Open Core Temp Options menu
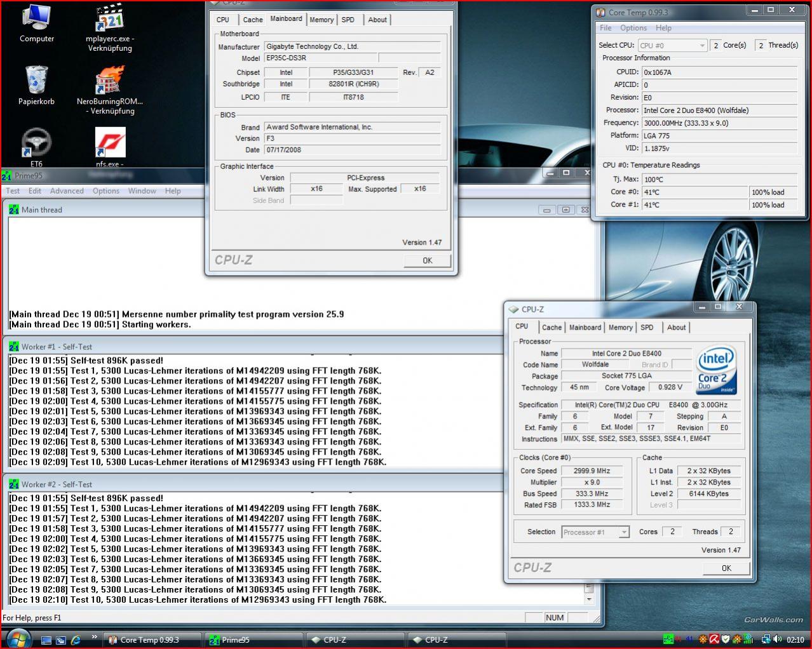 pos(633,28)
